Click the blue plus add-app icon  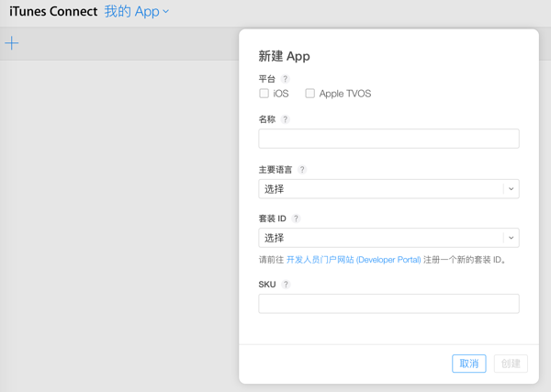[12, 43]
